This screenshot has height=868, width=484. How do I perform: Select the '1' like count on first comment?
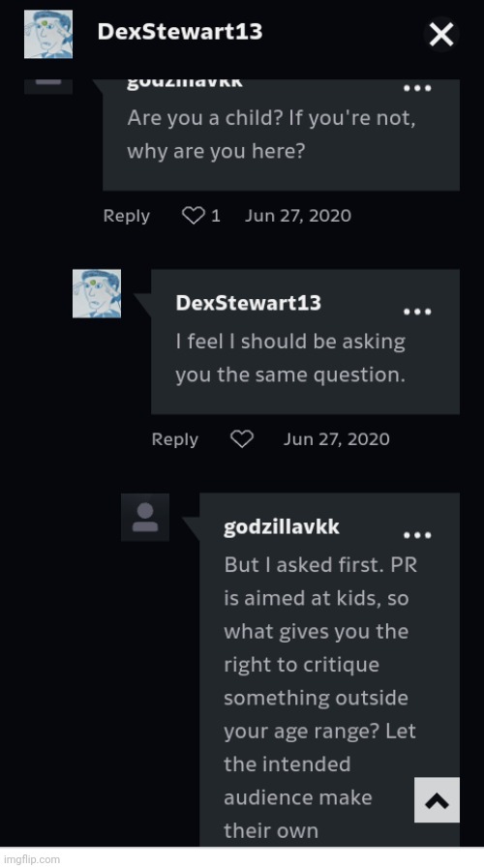[216, 216]
